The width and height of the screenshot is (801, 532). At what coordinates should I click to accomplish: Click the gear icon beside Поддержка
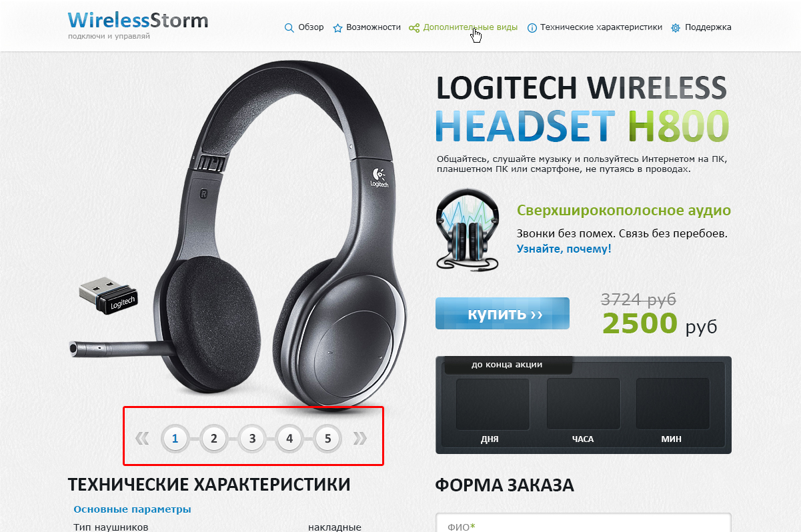click(x=676, y=28)
